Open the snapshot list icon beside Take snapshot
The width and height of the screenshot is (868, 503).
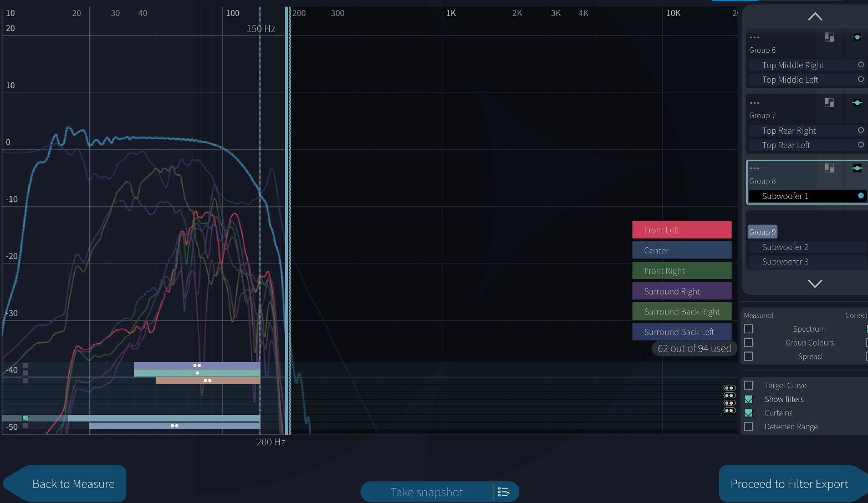[x=503, y=492]
